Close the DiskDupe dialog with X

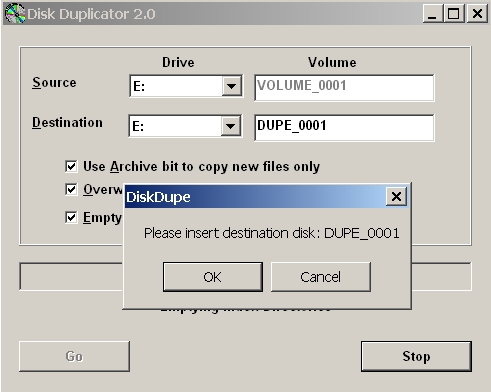pyautogui.click(x=396, y=197)
